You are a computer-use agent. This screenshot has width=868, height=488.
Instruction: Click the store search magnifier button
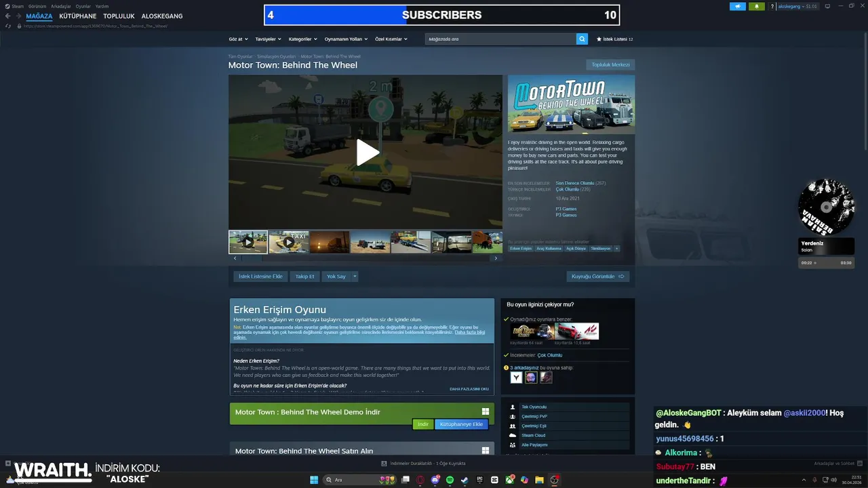[582, 39]
